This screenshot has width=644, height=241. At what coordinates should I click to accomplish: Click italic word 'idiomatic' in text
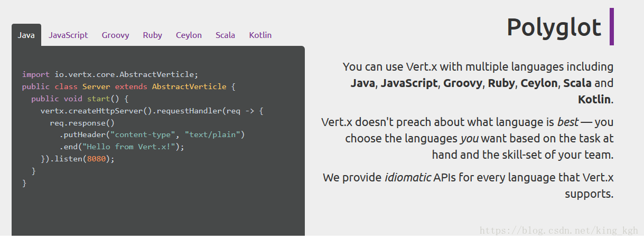tap(407, 177)
